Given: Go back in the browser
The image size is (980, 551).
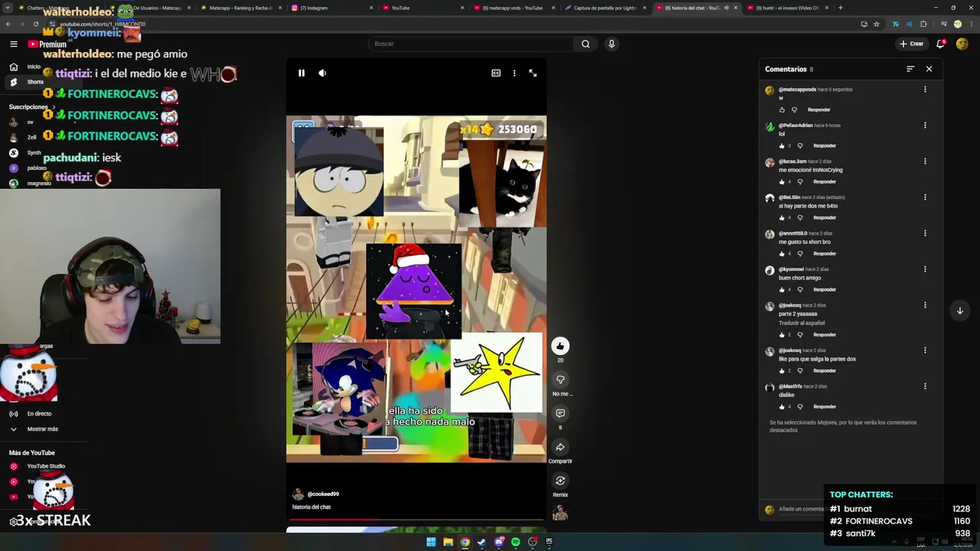Looking at the screenshot, I should coord(8,24).
